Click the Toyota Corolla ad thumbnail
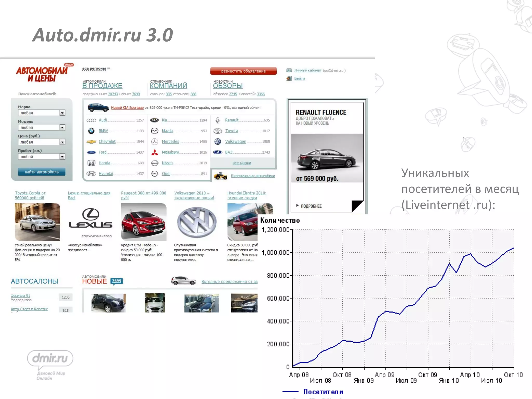Viewport: 532px width, 399px height. (x=37, y=222)
